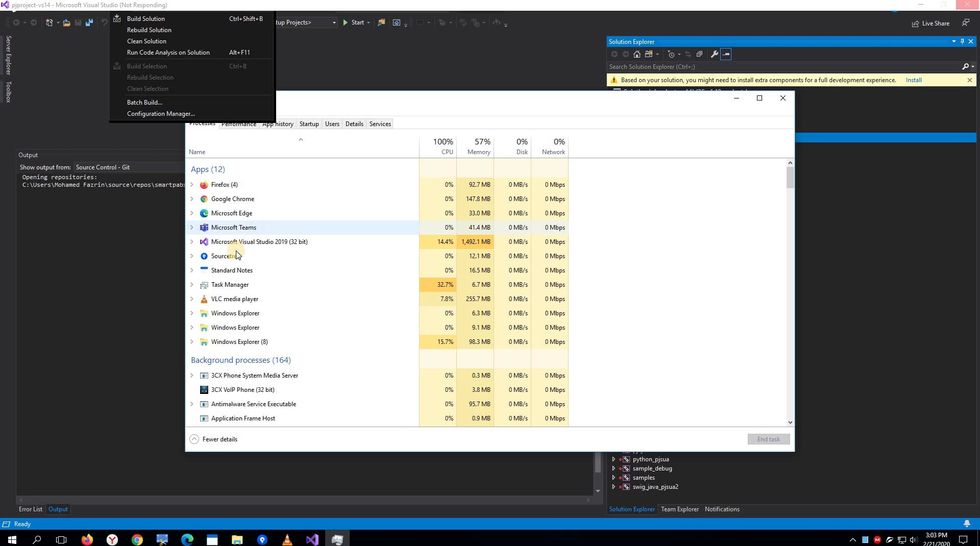The width and height of the screenshot is (980, 546).
Task: Switch to the Startup tab in Task Manager
Action: 309,124
